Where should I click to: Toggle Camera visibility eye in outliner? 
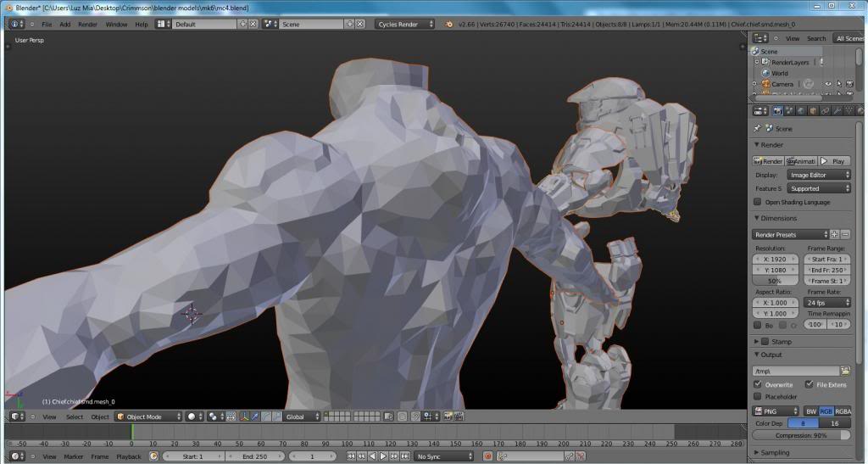coord(827,84)
